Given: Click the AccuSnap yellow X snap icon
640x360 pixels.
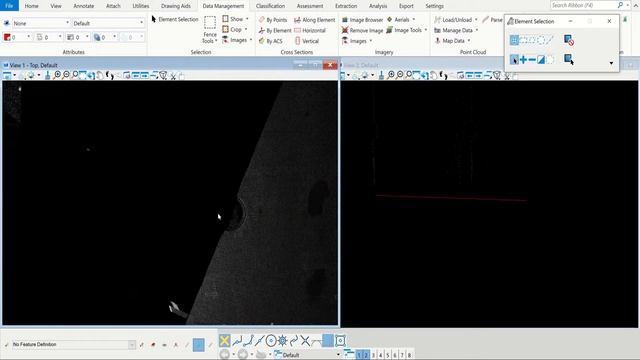Looking at the screenshot, I should pyautogui.click(x=224, y=340).
